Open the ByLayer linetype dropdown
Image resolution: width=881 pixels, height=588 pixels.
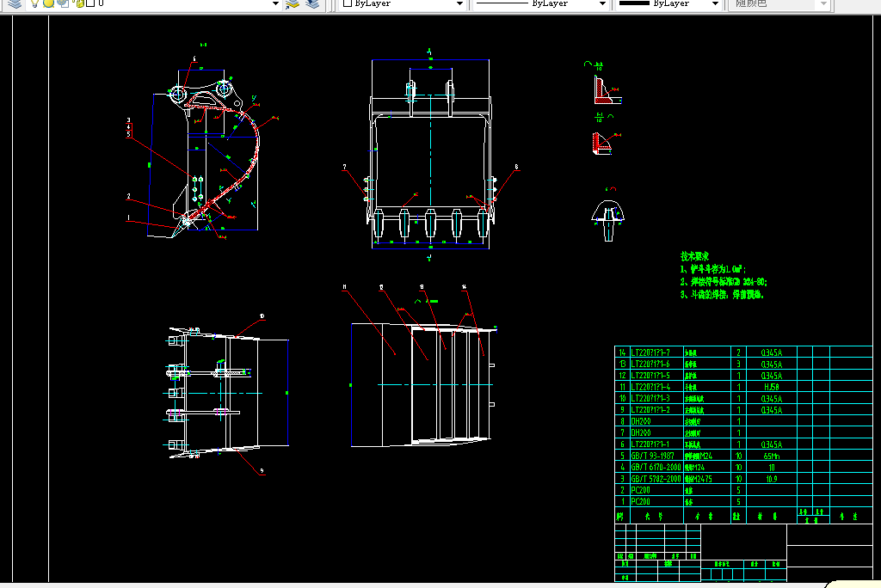coord(540,3)
